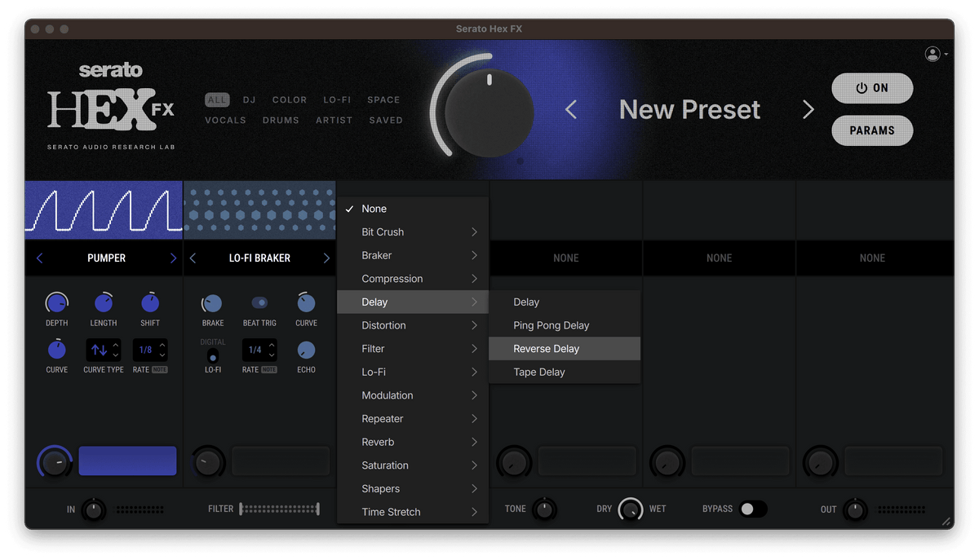Screen dimensions: 979x560
Task: Expand the Distortion submenu
Action: [413, 325]
